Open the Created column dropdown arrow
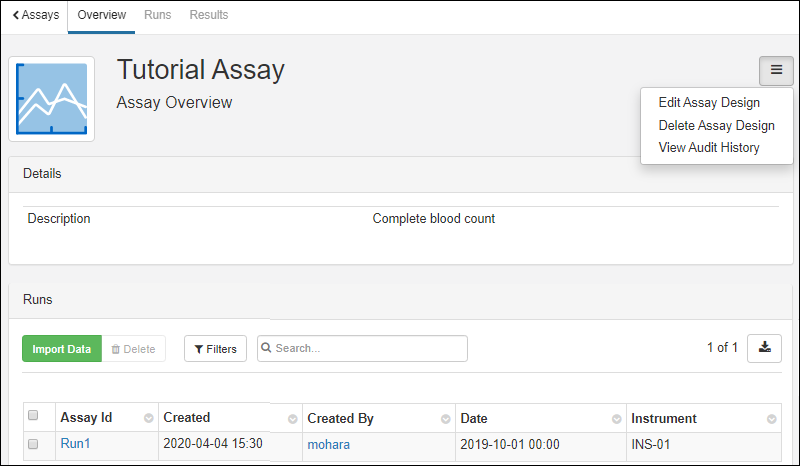The image size is (800, 466). coord(293,419)
